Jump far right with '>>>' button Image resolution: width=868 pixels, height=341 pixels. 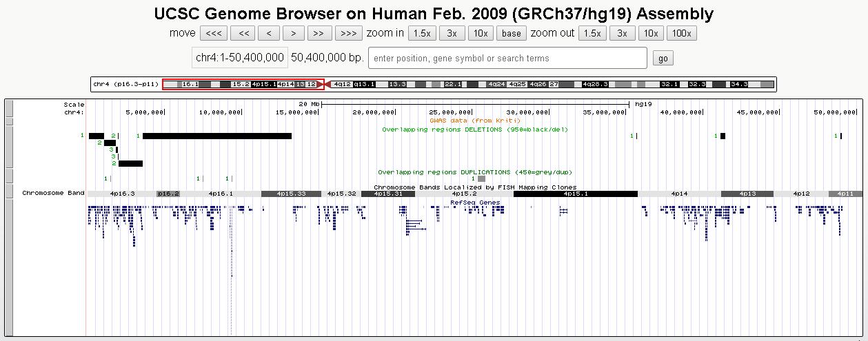tap(348, 33)
